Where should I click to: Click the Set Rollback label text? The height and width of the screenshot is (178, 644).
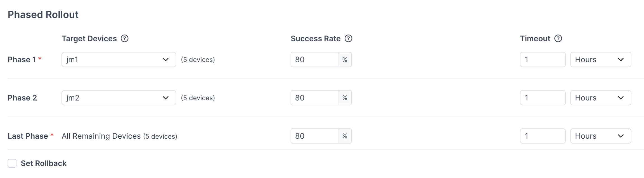point(44,163)
